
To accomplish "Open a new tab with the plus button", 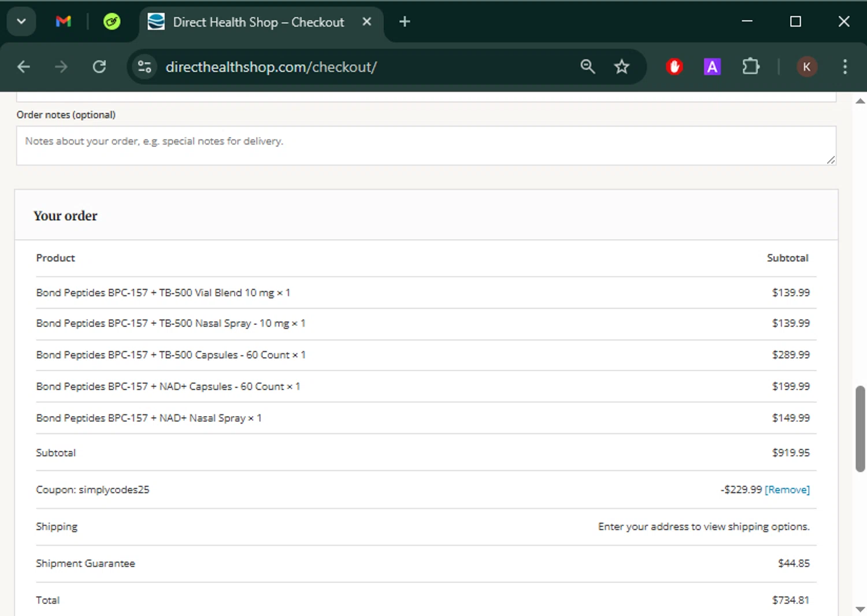I will point(405,22).
